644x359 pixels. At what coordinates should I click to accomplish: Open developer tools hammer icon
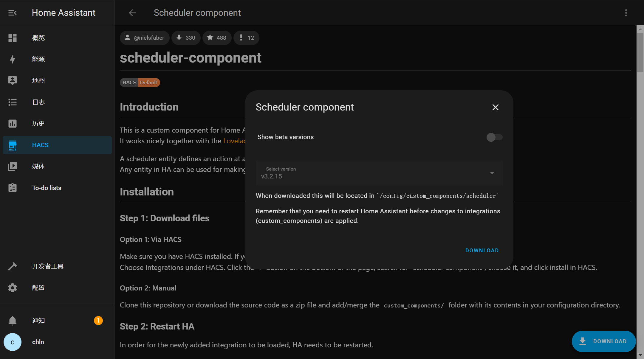point(12,266)
